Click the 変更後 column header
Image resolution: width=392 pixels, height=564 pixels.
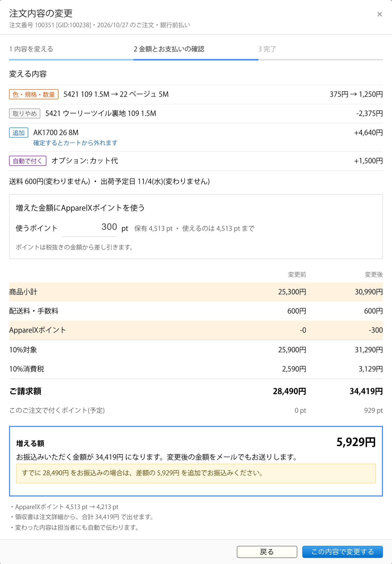coord(374,274)
